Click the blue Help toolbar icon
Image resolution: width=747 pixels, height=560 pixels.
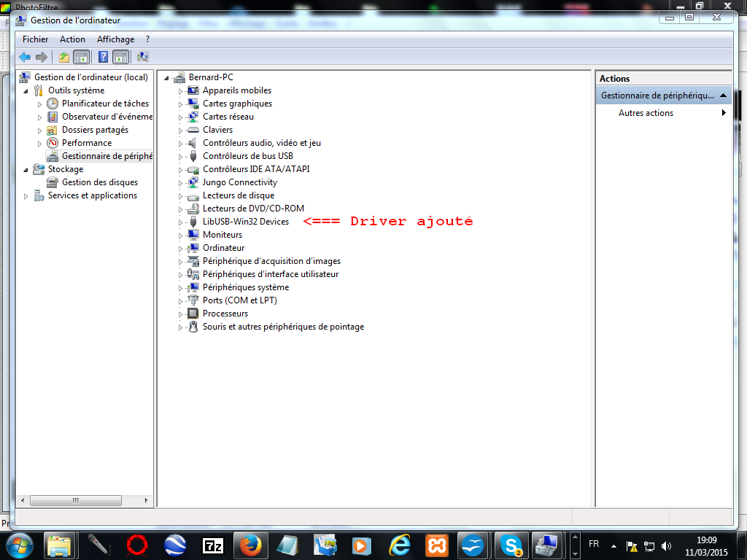click(104, 57)
